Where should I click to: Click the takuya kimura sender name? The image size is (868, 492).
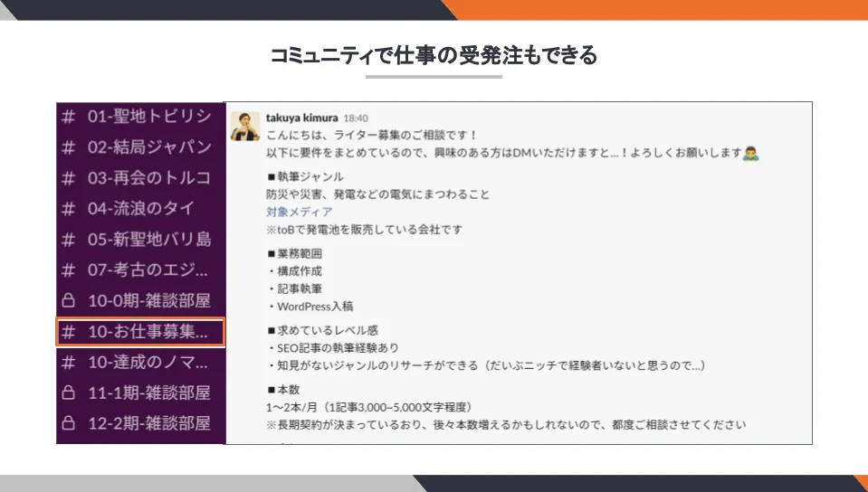tap(301, 118)
